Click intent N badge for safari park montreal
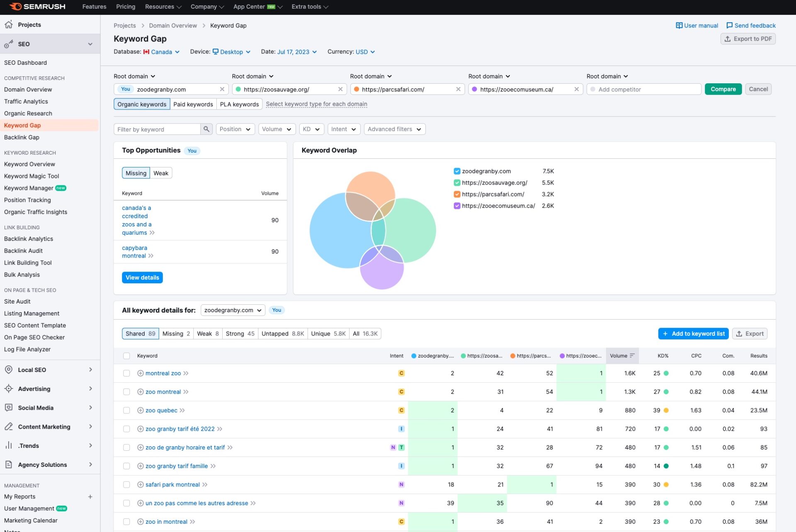Image resolution: width=796 pixels, height=532 pixels. tap(401, 485)
